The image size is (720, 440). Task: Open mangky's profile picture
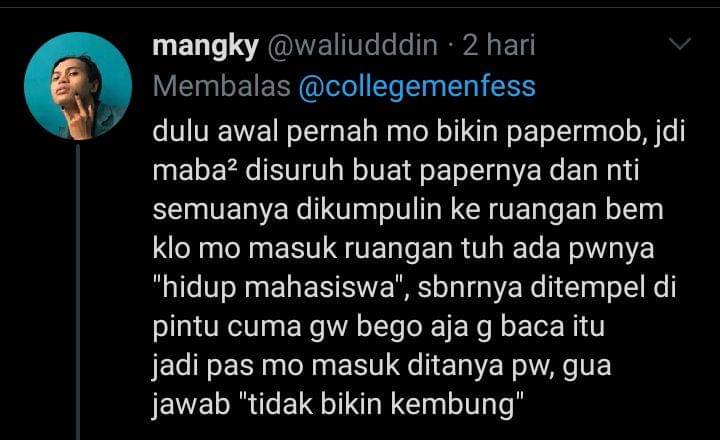(78, 86)
